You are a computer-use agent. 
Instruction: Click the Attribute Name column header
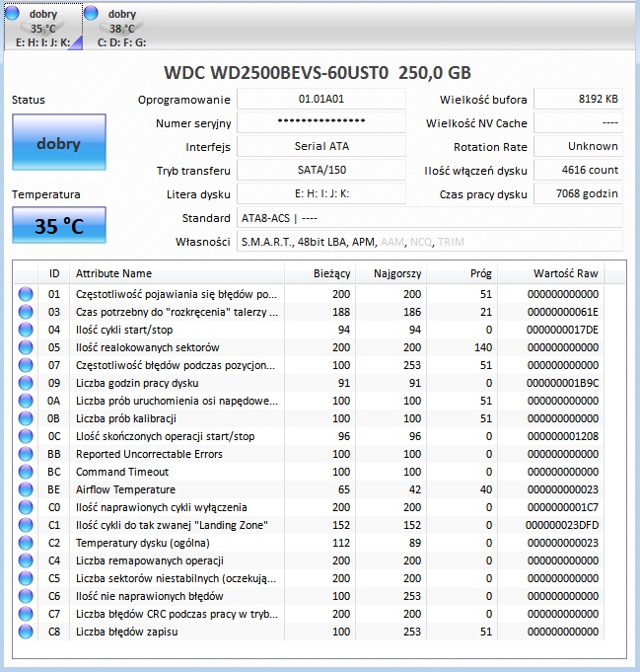click(x=177, y=273)
